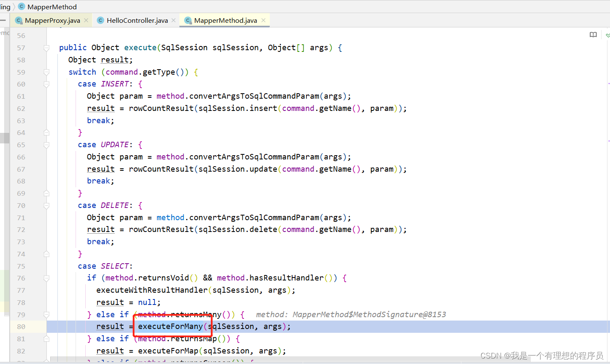Close the HelloController.java tab
This screenshot has height=364, width=610.
point(174,20)
